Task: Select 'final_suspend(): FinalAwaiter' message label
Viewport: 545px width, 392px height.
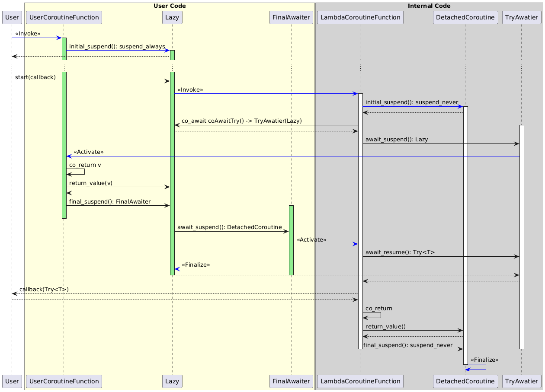Action: pyautogui.click(x=110, y=201)
